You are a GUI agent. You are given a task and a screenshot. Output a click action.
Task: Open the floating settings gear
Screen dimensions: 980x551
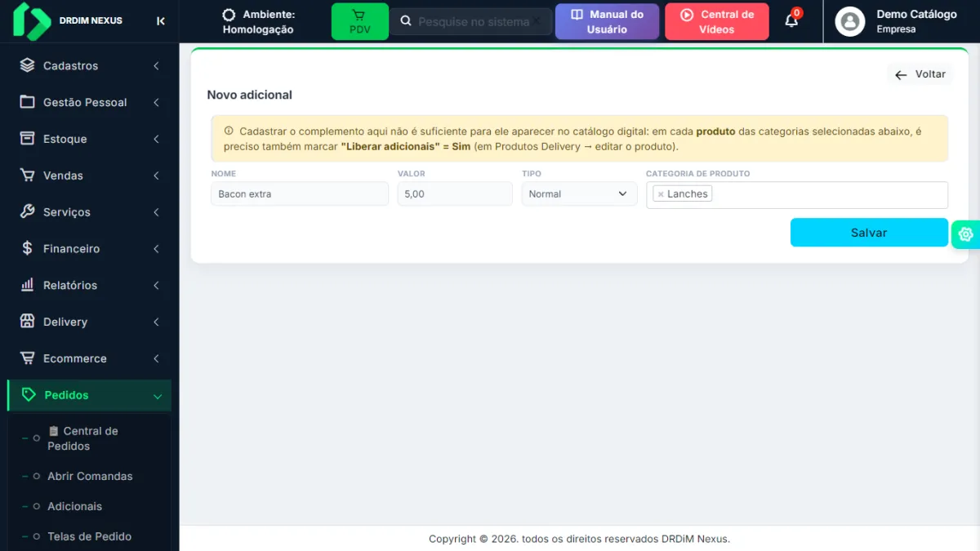(x=966, y=234)
